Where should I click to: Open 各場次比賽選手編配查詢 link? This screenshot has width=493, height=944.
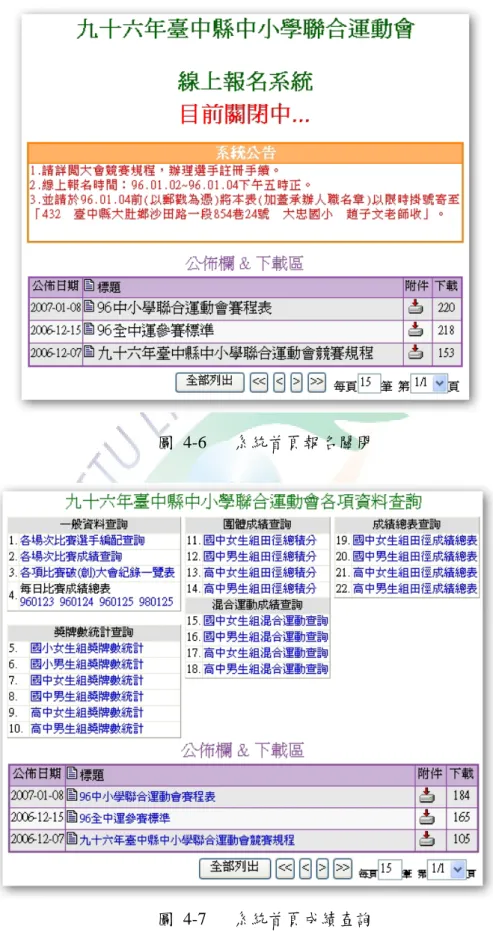82,541
